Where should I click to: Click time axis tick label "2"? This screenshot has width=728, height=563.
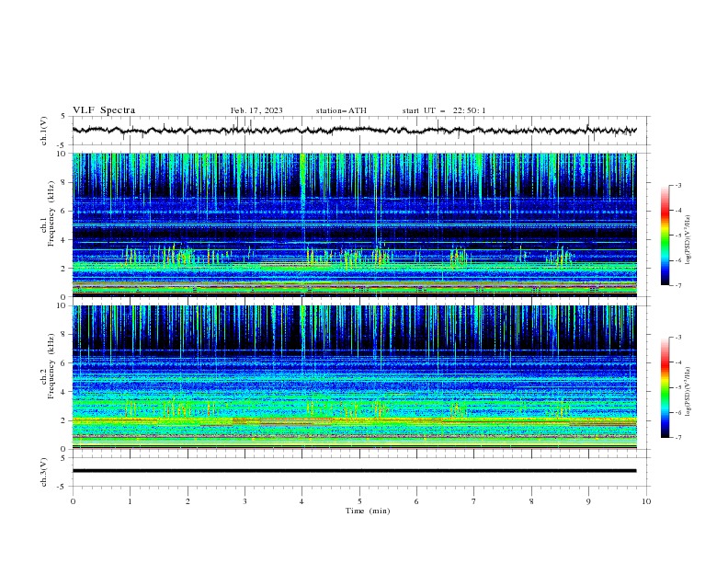pyautogui.click(x=188, y=501)
